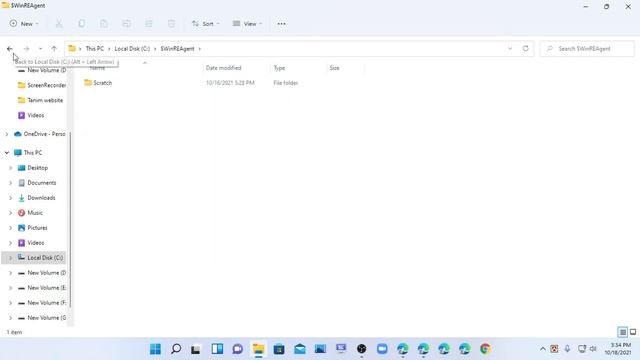Viewport: 640px width, 360px height.
Task: Open the View dropdown
Action: pyautogui.click(x=247, y=24)
